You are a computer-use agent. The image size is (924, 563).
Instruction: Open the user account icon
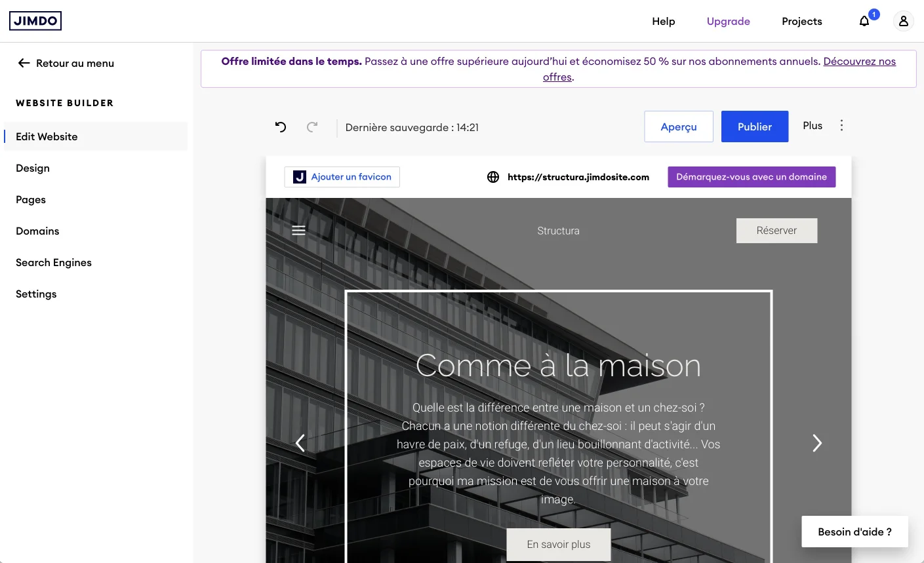coord(903,21)
